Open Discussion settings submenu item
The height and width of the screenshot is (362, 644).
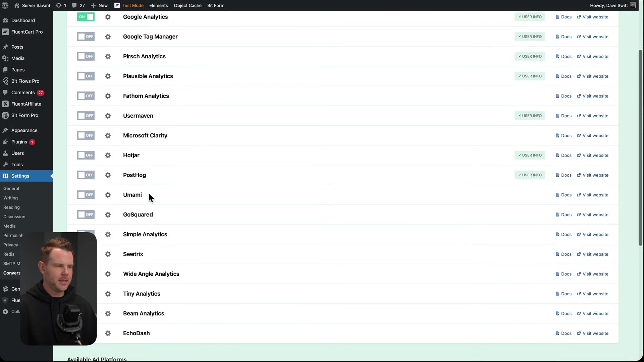click(14, 217)
